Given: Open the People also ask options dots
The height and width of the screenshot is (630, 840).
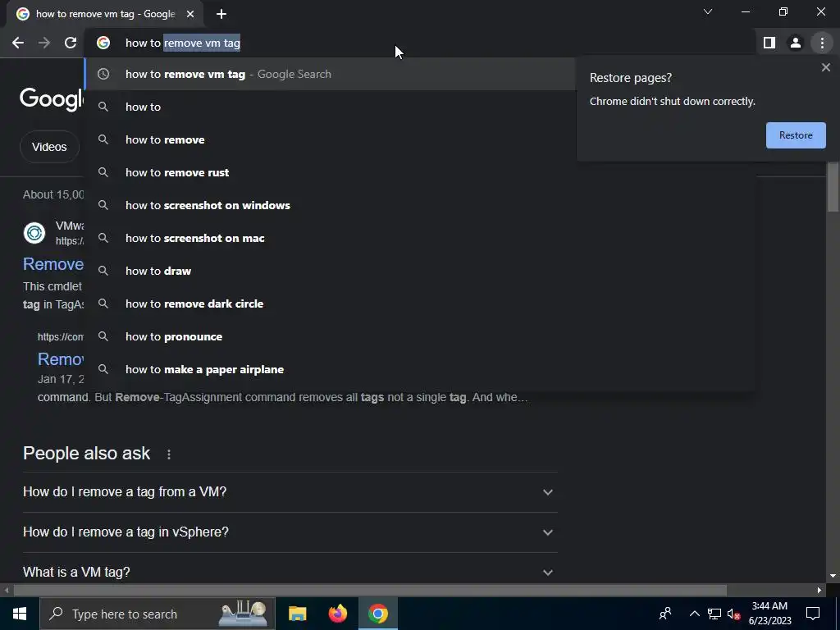Looking at the screenshot, I should pos(169,454).
